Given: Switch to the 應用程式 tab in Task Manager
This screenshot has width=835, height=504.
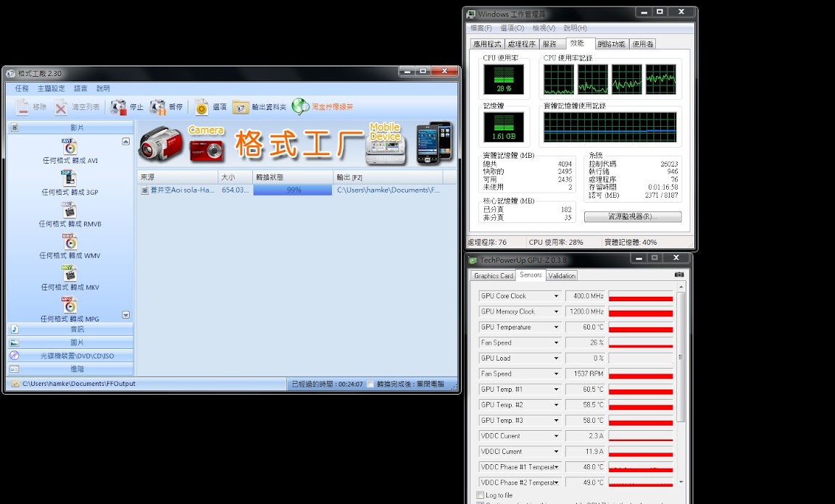Looking at the screenshot, I should (487, 44).
